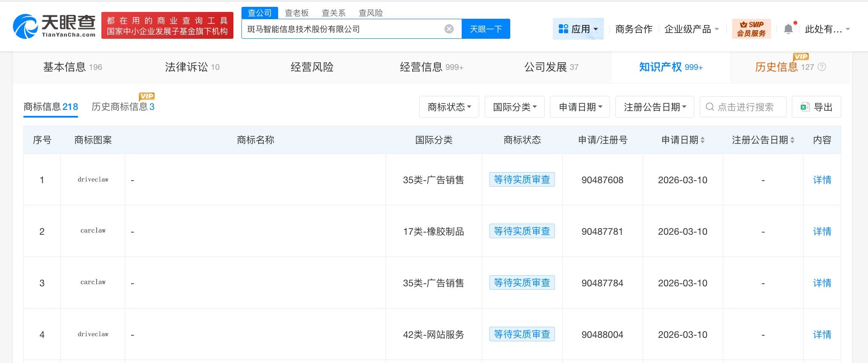Open the notification bell
This screenshot has width=868, height=363.
tap(788, 29)
